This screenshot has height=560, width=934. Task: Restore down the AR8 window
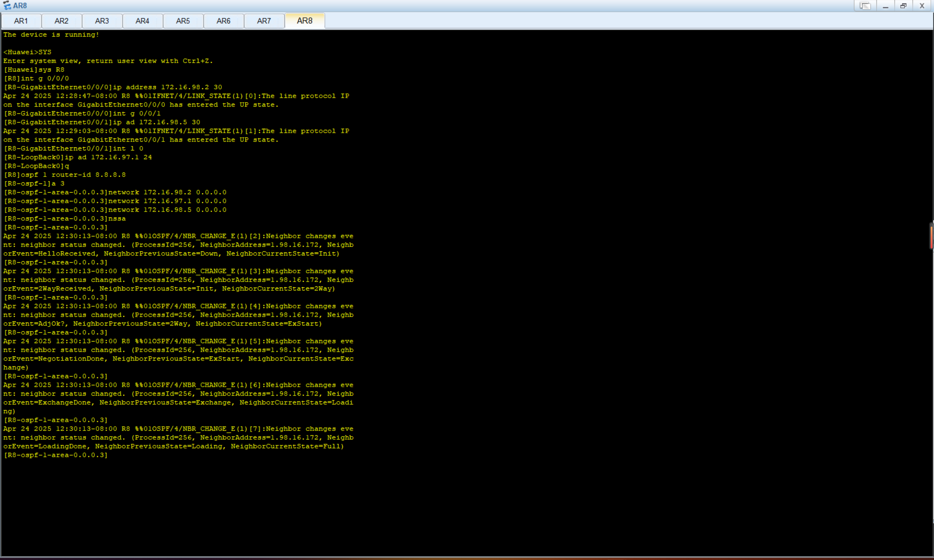point(903,6)
